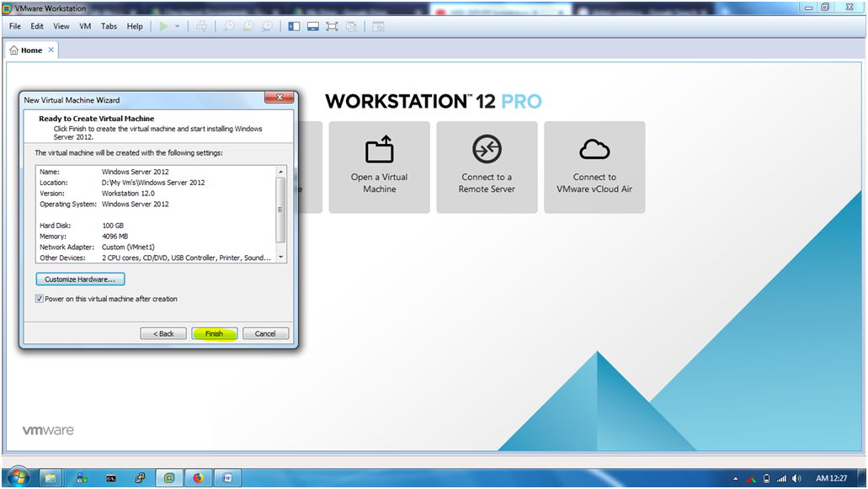Show hidden system tray icons arrow
This screenshot has height=489, width=868.
tap(735, 479)
